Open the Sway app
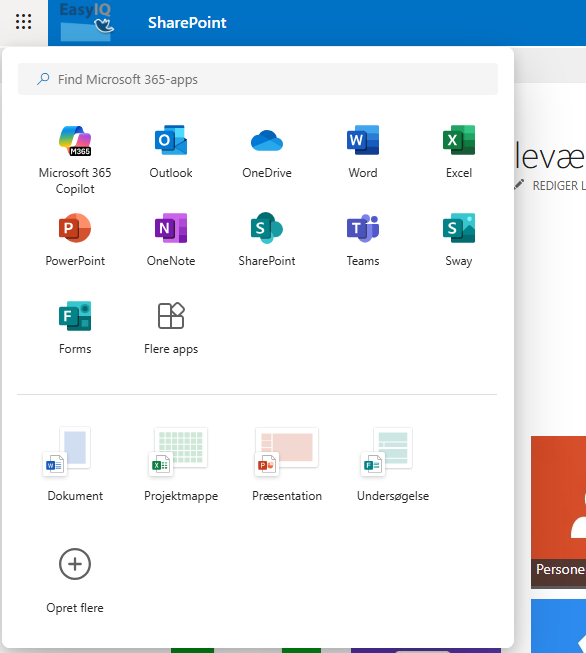Image resolution: width=586 pixels, height=653 pixels. 459,240
